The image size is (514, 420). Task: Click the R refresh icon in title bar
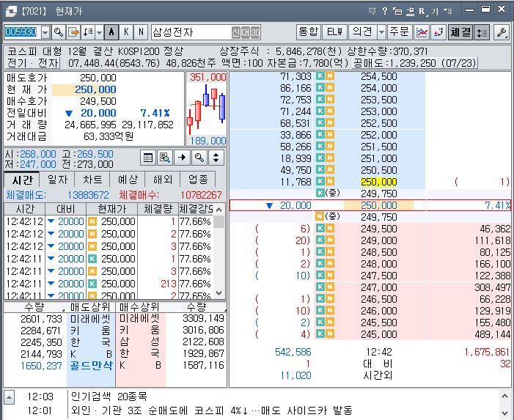pos(422,12)
